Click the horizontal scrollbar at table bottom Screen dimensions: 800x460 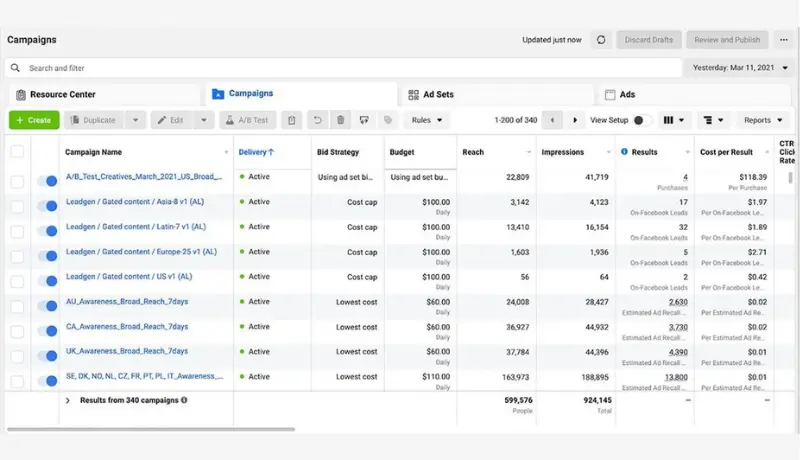[x=151, y=429]
